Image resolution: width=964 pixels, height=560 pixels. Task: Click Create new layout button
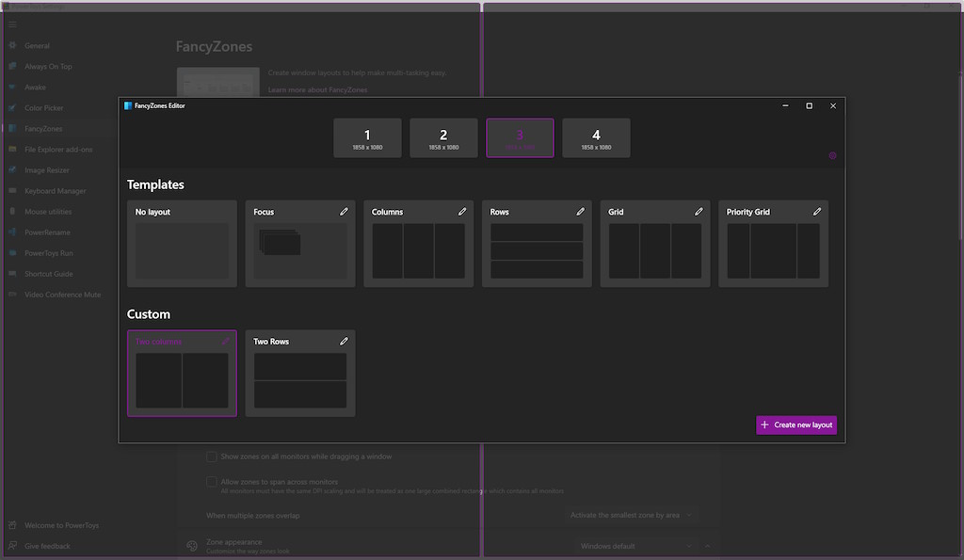tap(796, 424)
